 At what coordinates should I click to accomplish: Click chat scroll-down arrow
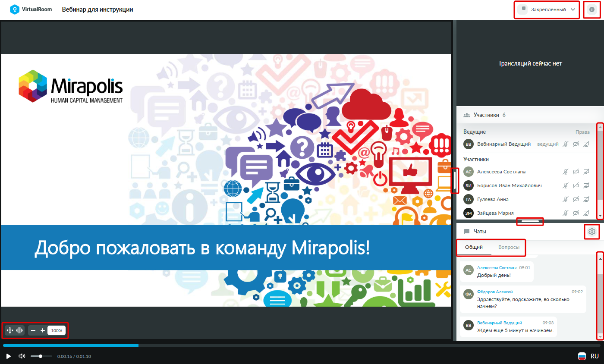(600, 336)
